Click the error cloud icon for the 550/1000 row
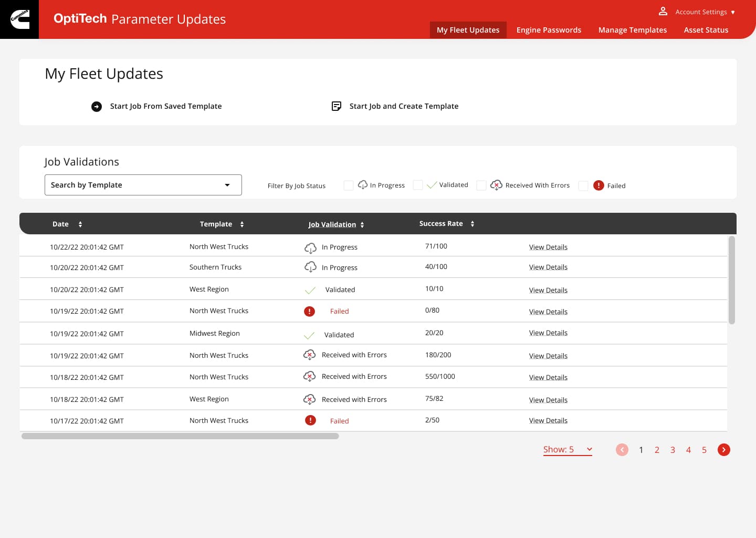The width and height of the screenshot is (756, 538). [x=309, y=377]
